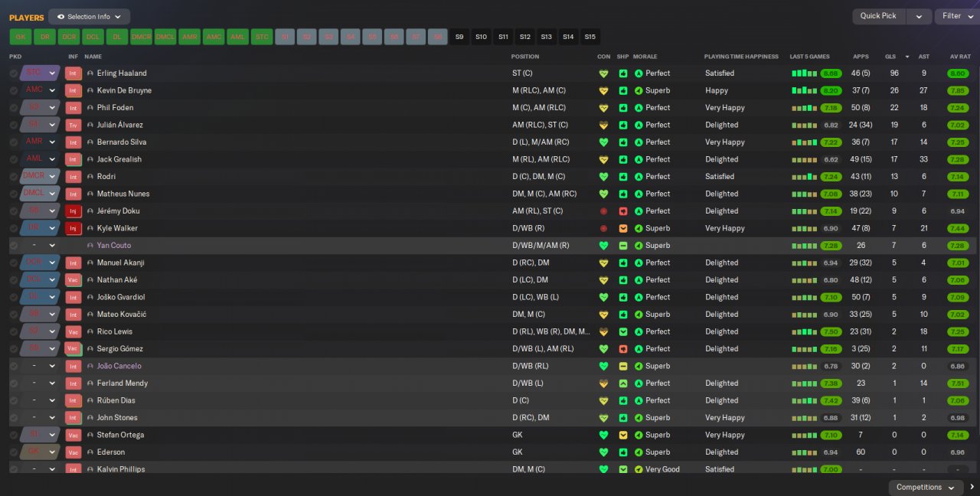Screen dimensions: 980x496
Task: Toggle the selection check for Manuel Akanji
Action: coord(14,263)
